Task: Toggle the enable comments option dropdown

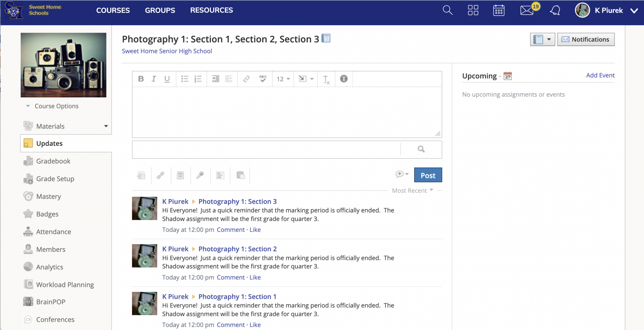Action: tap(402, 174)
